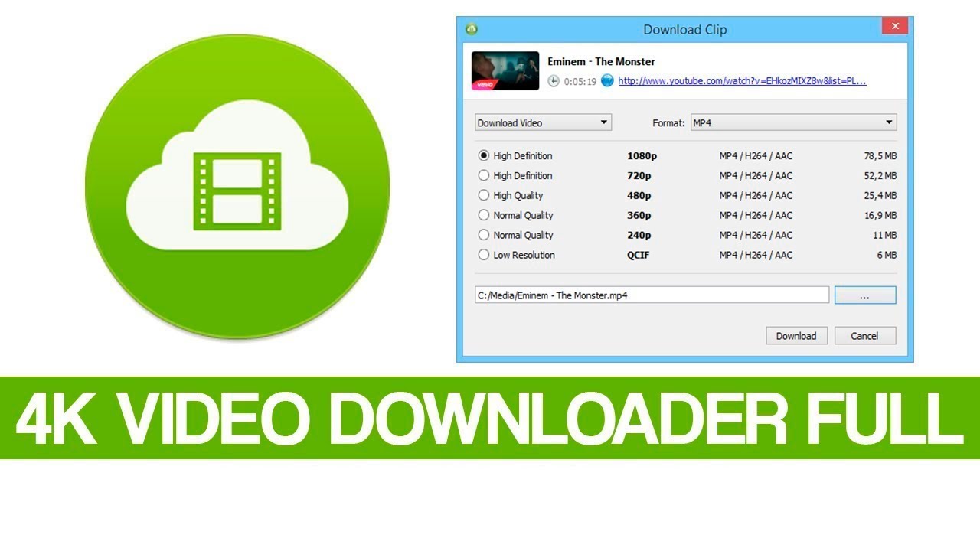
Task: Click the 78,5 MB file size
Action: click(x=880, y=155)
